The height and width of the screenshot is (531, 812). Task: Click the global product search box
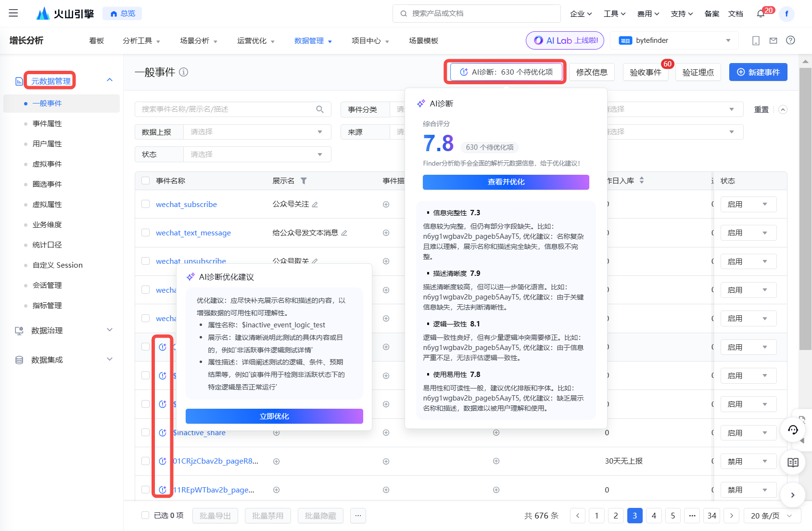pos(477,13)
